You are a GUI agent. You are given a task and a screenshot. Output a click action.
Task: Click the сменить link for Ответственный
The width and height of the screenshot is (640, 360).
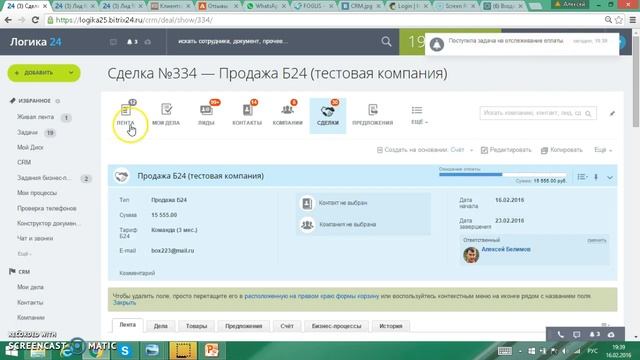click(597, 240)
